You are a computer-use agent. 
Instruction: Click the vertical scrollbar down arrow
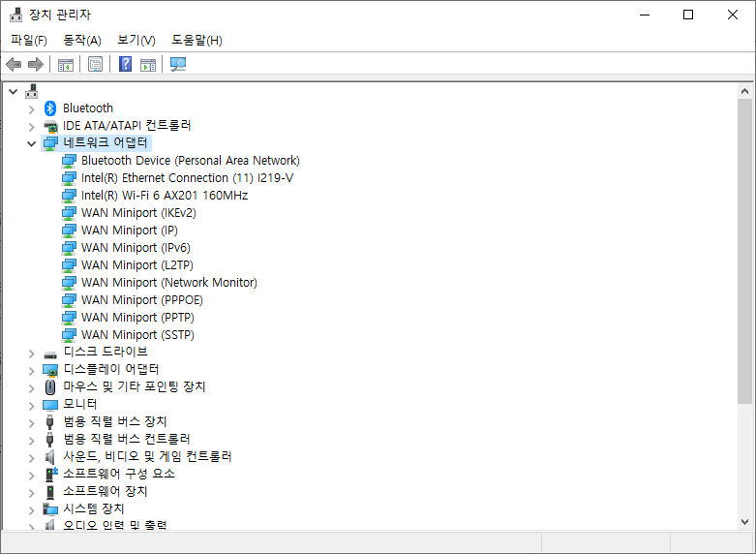pos(744,522)
